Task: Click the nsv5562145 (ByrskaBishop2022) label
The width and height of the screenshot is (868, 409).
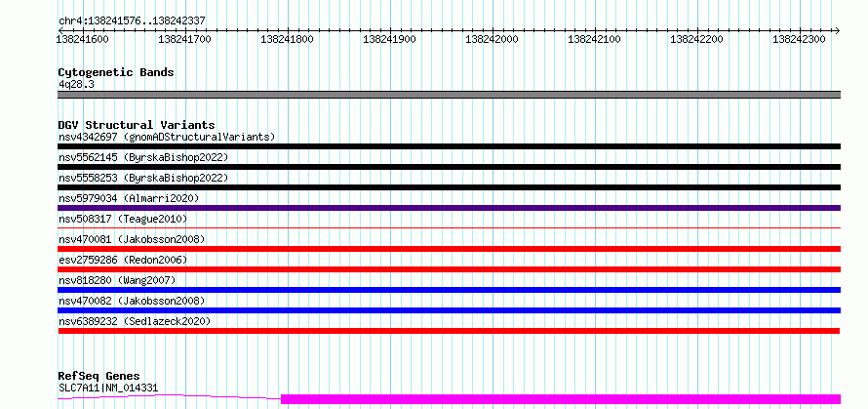Action: click(x=143, y=157)
